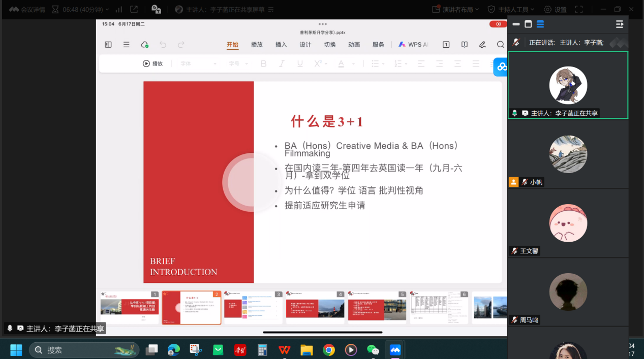The width and height of the screenshot is (644, 359).
Task: Expand the 主持人工具 host tools dropdown
Action: (511, 9)
